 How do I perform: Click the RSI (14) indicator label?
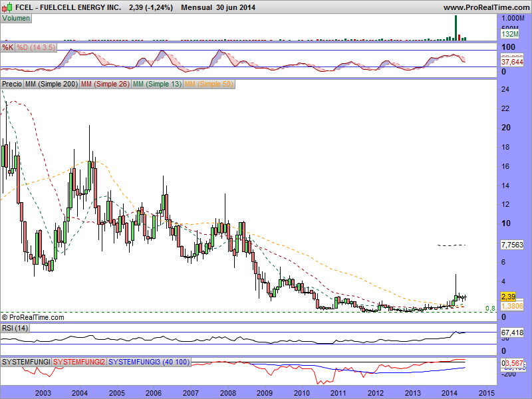point(15,328)
